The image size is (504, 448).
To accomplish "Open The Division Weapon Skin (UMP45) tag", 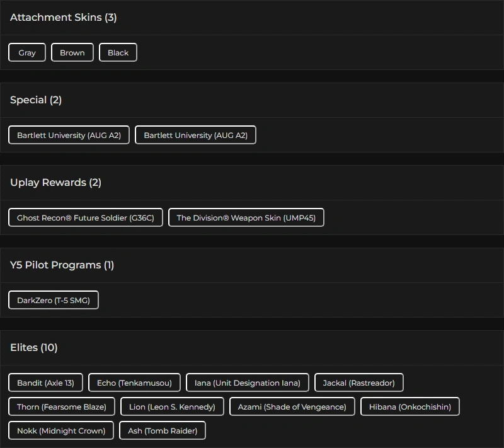I will [x=246, y=217].
